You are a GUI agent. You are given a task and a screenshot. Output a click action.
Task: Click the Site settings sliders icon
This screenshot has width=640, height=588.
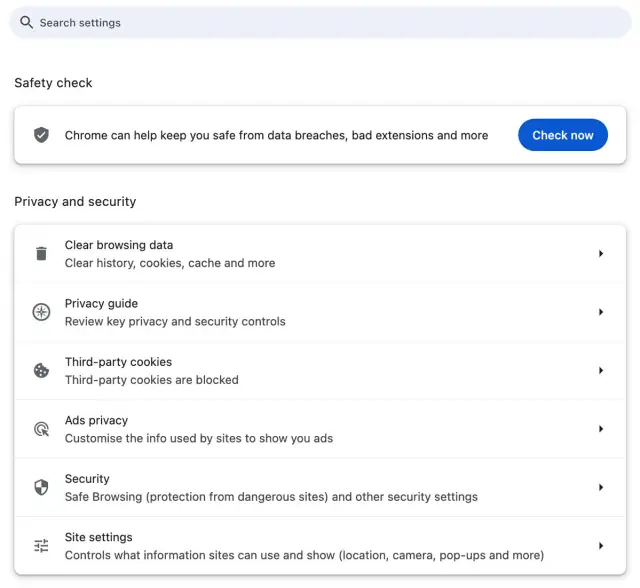(41, 546)
